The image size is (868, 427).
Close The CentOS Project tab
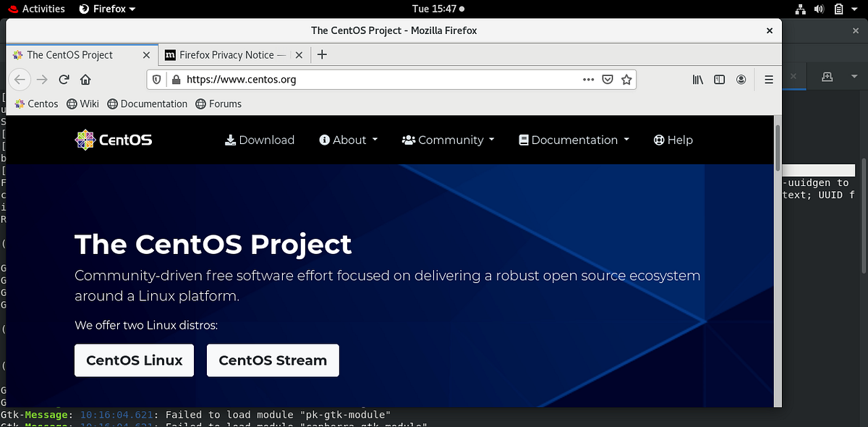[x=146, y=54]
